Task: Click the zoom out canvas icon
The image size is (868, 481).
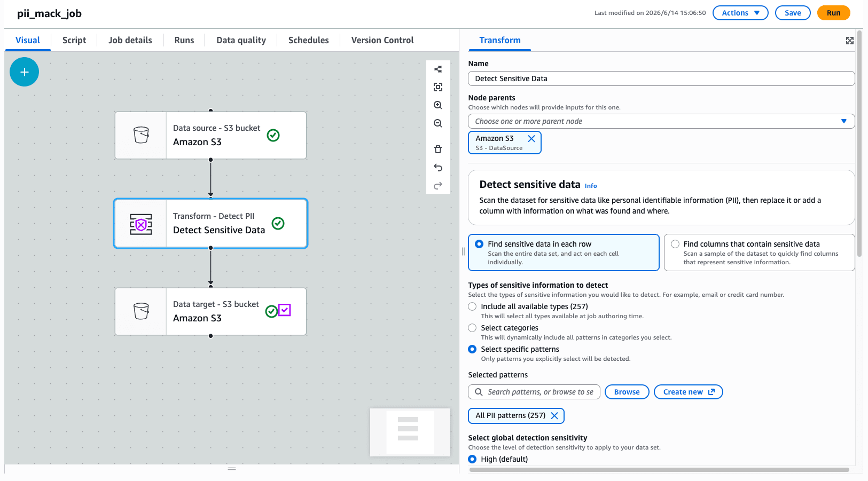Action: [x=438, y=123]
